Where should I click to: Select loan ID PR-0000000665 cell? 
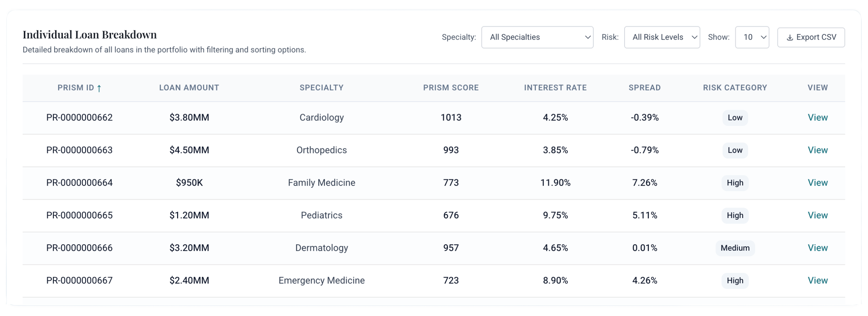point(80,216)
